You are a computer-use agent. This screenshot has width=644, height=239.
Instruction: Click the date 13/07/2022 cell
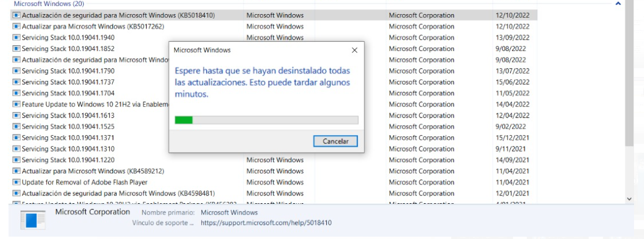click(x=513, y=70)
